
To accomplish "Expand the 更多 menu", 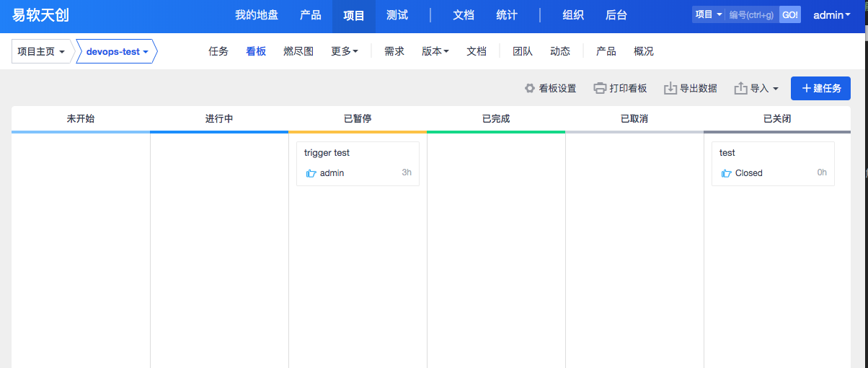I will point(345,51).
